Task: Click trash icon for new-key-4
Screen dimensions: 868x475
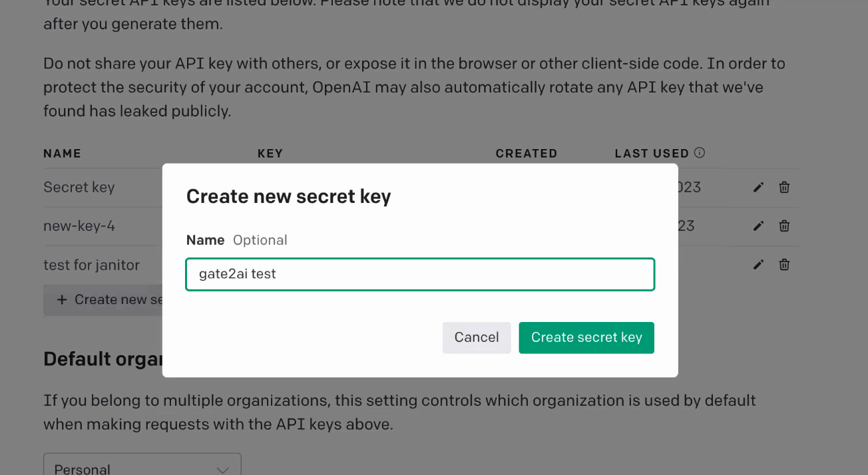Action: [784, 226]
